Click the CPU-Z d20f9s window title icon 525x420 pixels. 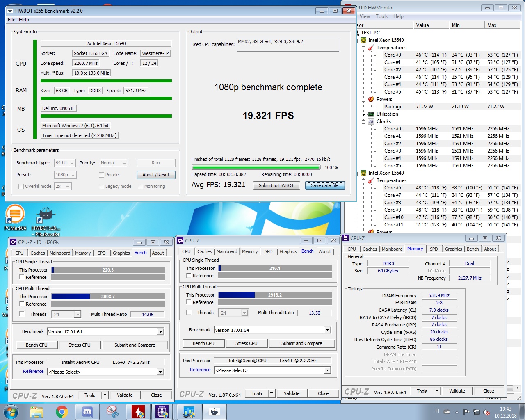pos(14,242)
